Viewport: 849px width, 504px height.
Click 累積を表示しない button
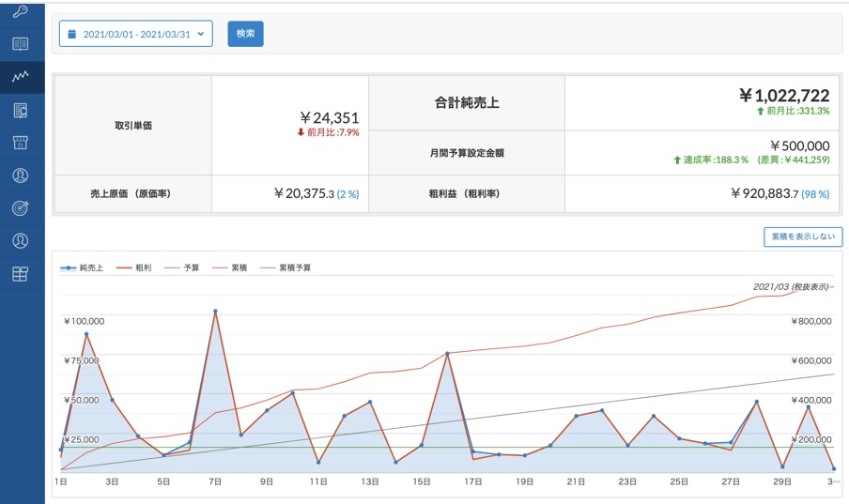[x=802, y=237]
